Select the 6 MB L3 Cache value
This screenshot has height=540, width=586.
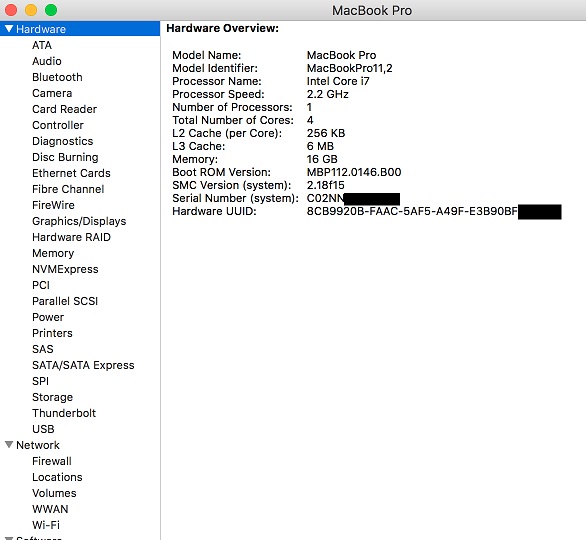(x=320, y=146)
